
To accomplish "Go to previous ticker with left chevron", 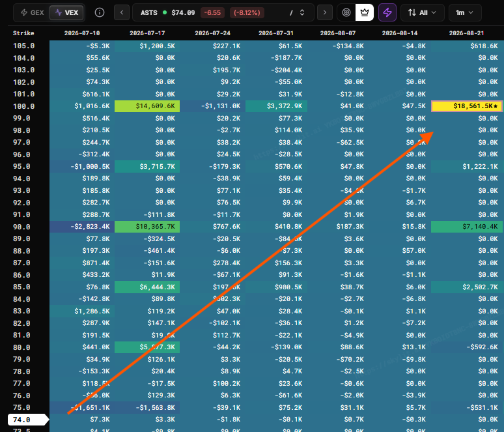I will click(122, 12).
